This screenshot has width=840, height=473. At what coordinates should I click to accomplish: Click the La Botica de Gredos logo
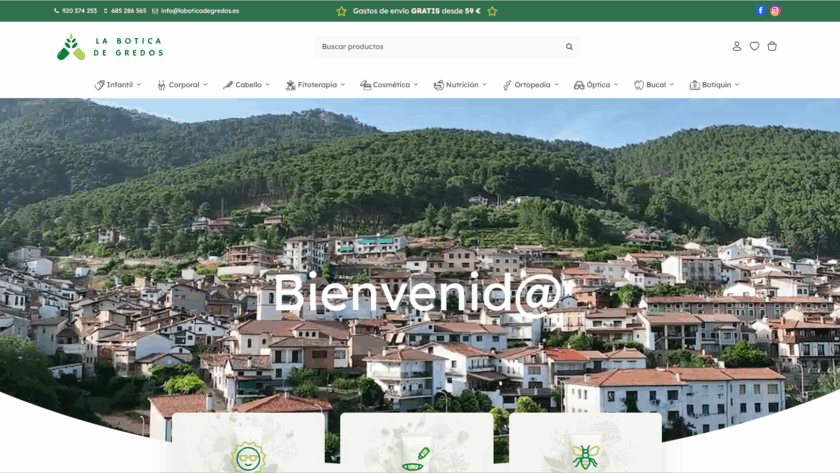tap(110, 47)
